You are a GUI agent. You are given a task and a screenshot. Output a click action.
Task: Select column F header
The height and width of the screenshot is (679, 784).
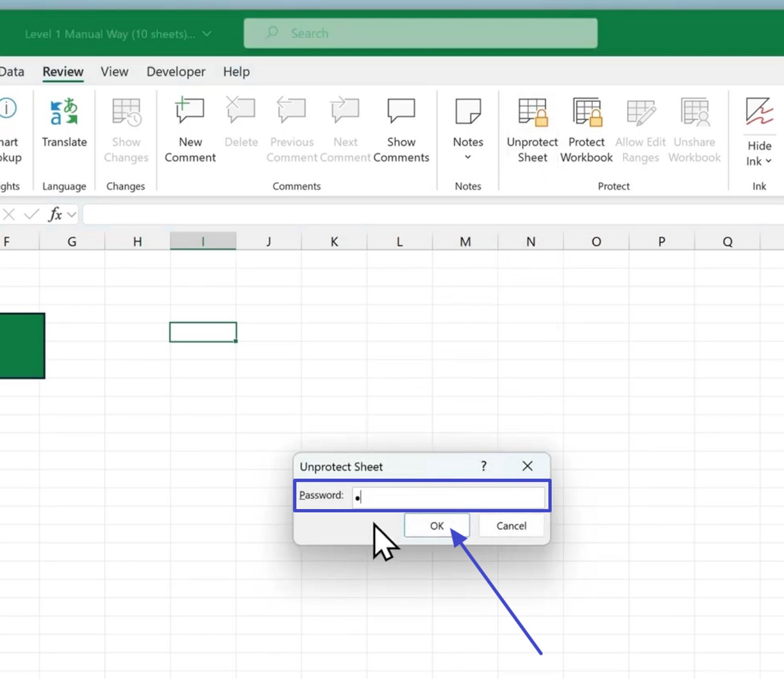point(19,242)
